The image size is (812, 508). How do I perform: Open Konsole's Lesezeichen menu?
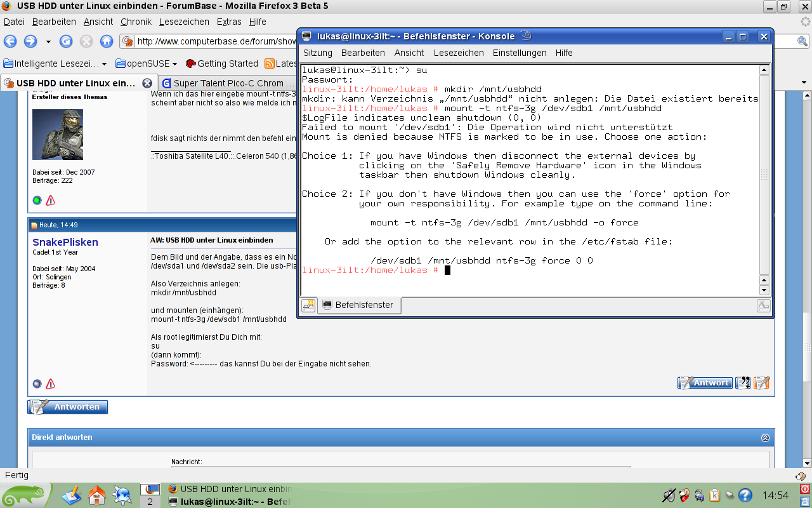pos(458,53)
